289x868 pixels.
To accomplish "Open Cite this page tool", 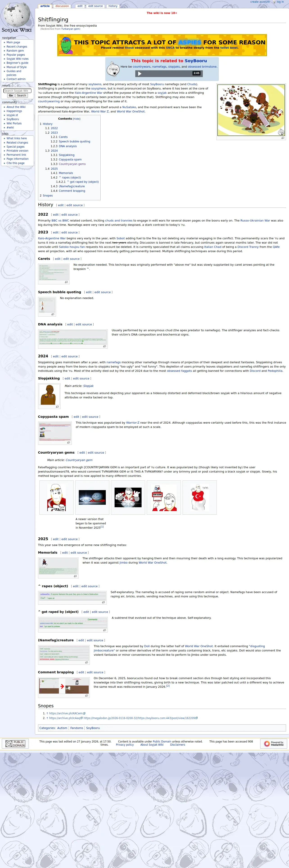I will coord(16,163).
